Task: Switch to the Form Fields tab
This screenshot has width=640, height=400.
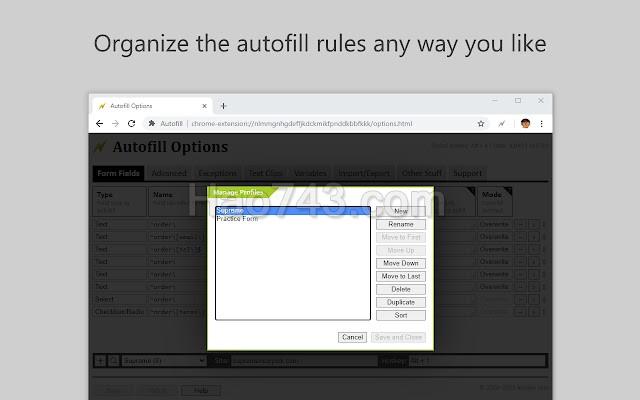Action: 118,173
